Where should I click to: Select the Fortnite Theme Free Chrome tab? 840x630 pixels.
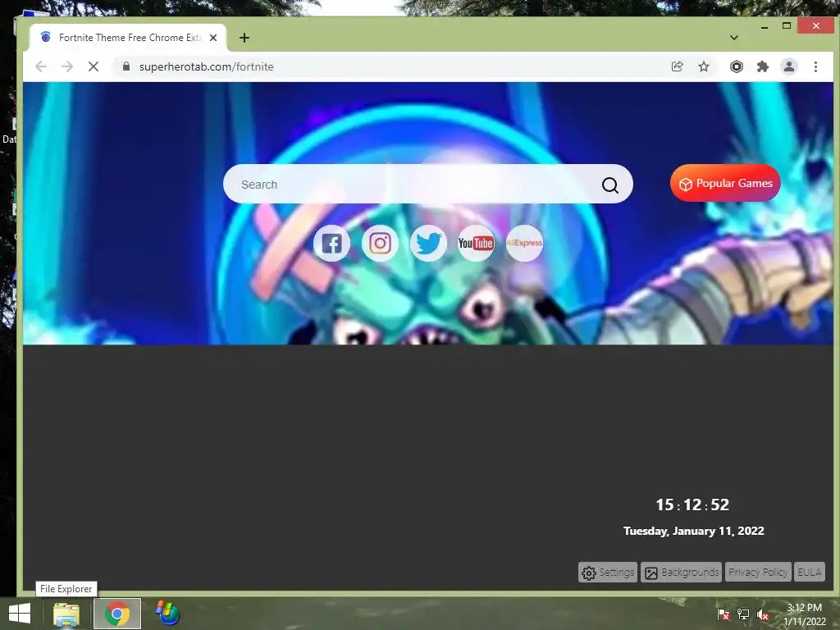click(127, 38)
